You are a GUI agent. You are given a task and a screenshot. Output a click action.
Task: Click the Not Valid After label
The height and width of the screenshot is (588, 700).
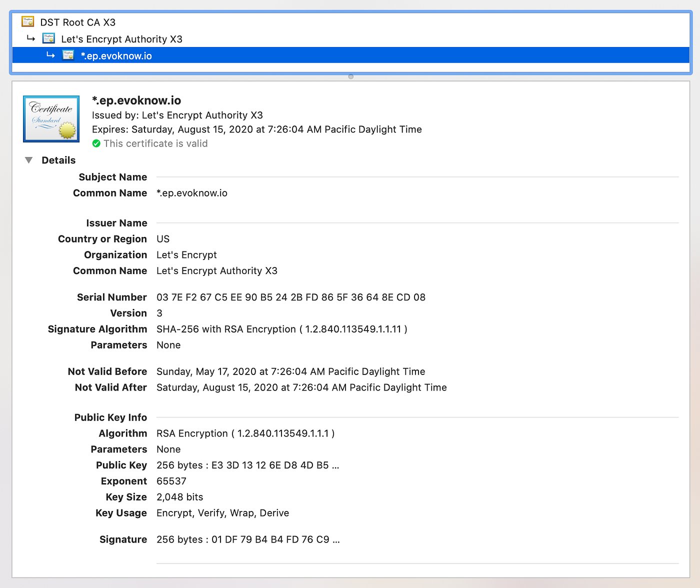pos(111,387)
